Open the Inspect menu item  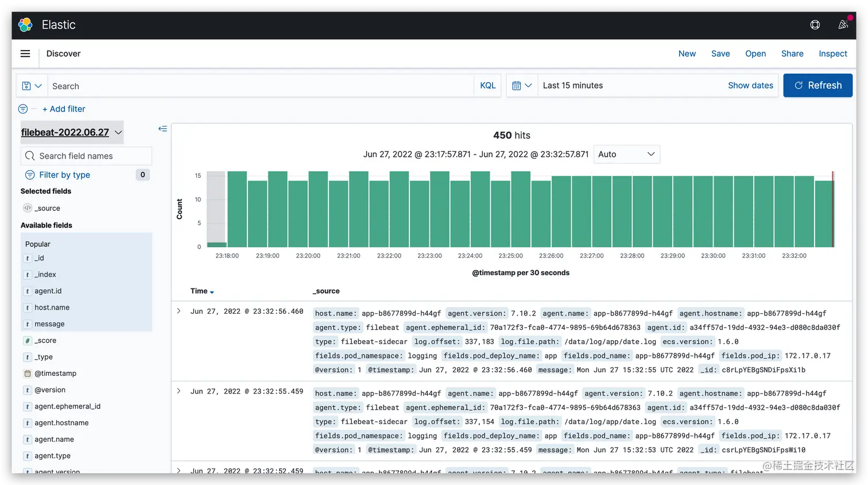pos(832,53)
